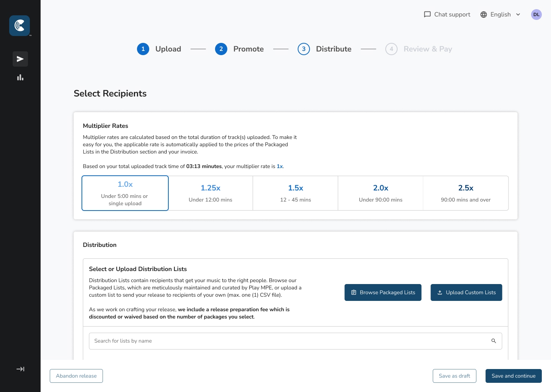The height and width of the screenshot is (392, 551).
Task: Select the 1.0x multiplier rate card
Action: tap(125, 193)
